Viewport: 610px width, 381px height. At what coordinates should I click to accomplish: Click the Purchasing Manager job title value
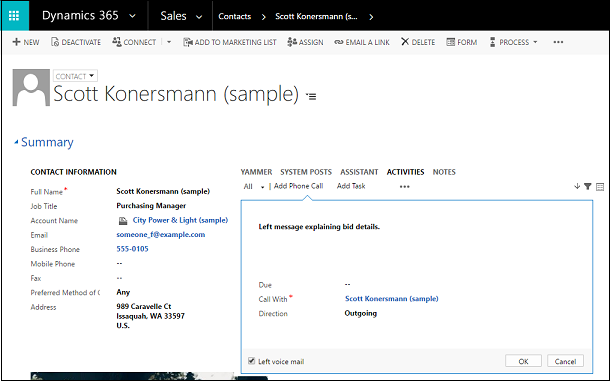151,205
